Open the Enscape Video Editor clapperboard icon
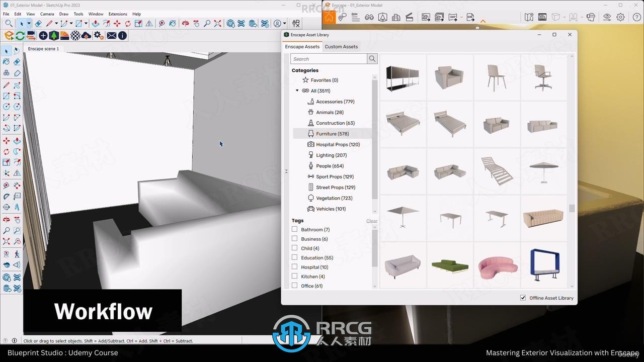The height and width of the screenshot is (362, 644). click(x=410, y=18)
